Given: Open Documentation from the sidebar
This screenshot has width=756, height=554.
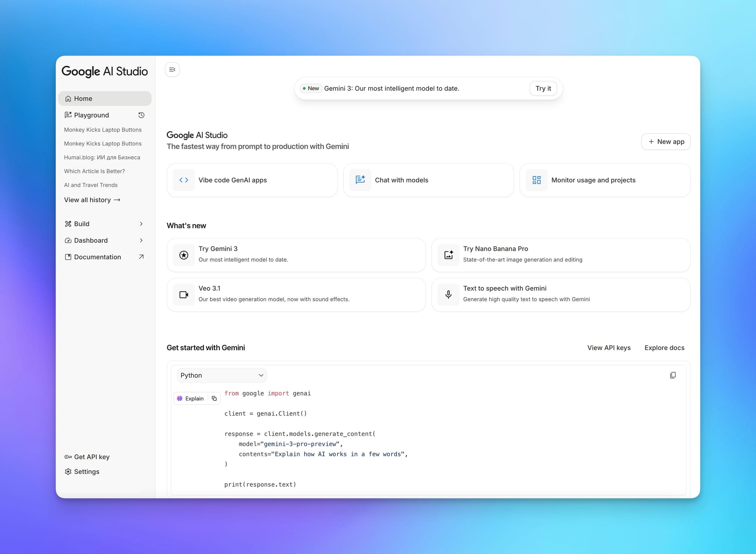Looking at the screenshot, I should (x=98, y=257).
